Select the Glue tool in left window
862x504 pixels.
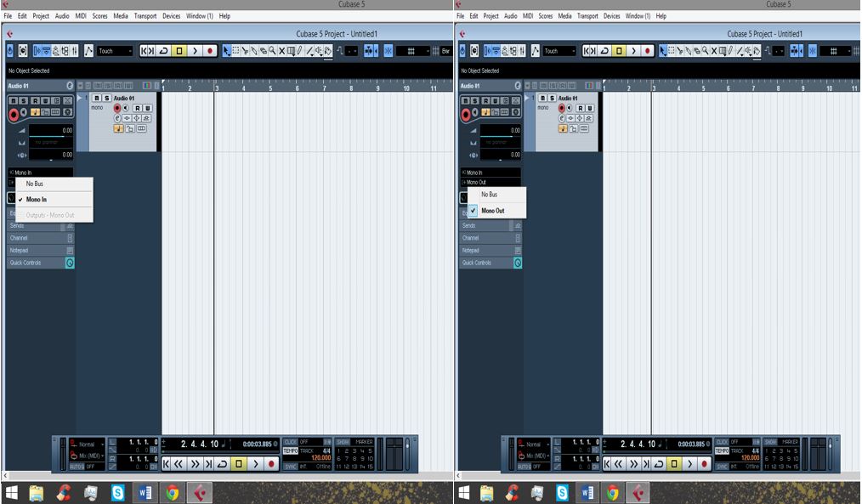[x=254, y=50]
